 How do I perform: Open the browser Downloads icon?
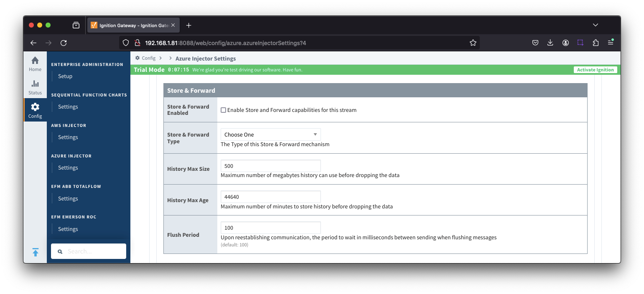550,43
